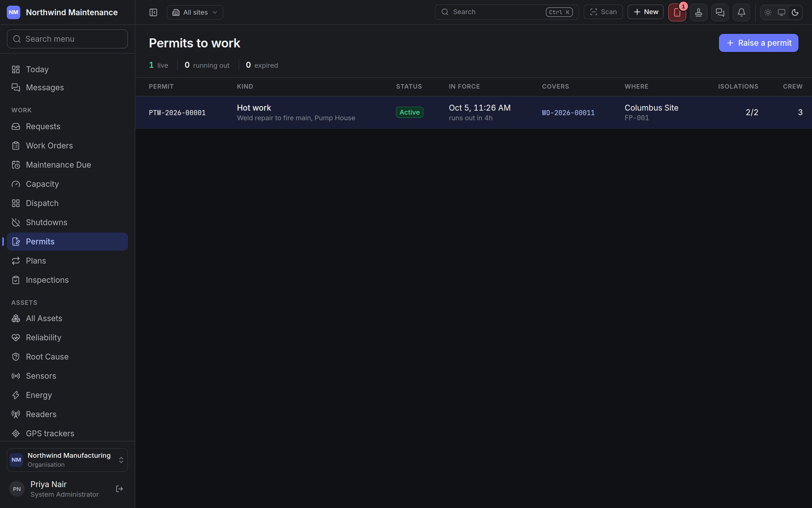Open Energy lightning icon item
812x508 pixels.
pyautogui.click(x=67, y=395)
